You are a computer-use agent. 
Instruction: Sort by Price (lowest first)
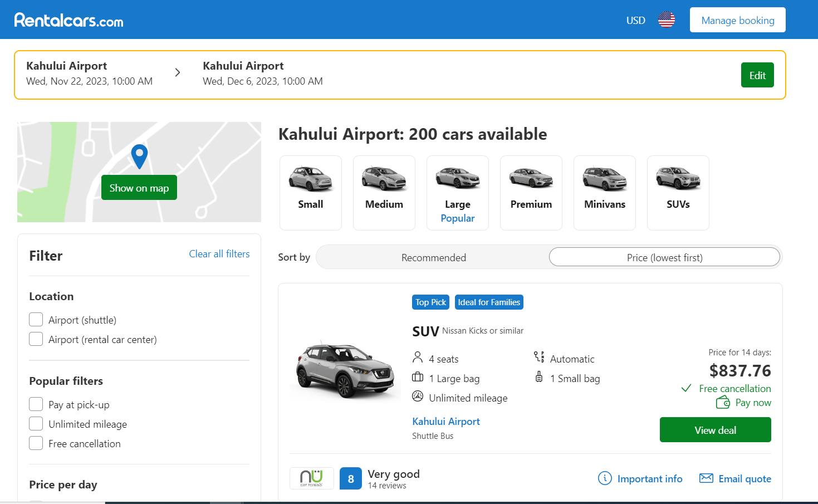[x=664, y=257]
